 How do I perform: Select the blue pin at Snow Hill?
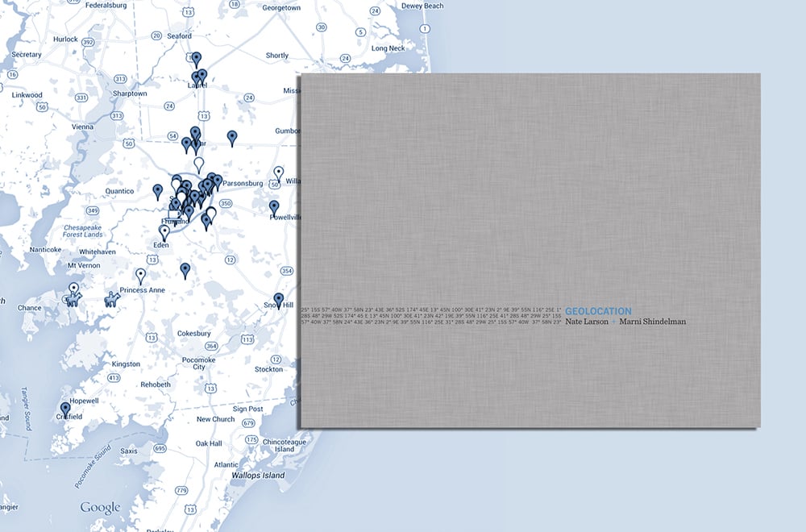coord(279,300)
